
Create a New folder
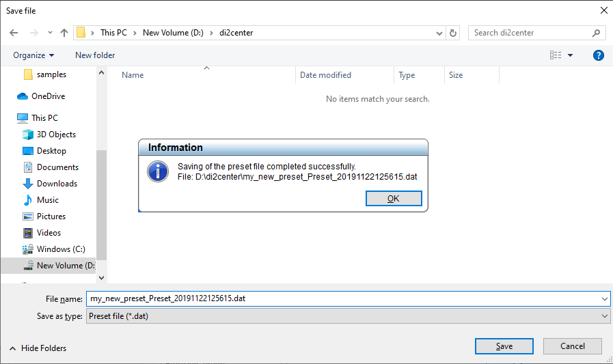[x=95, y=55]
